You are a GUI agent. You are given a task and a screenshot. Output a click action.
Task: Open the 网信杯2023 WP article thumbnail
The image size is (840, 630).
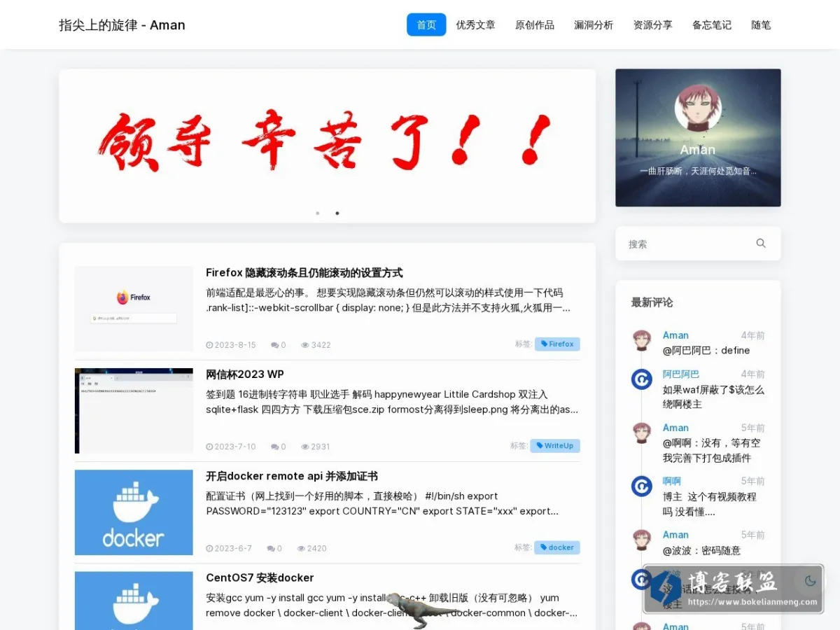tap(134, 411)
